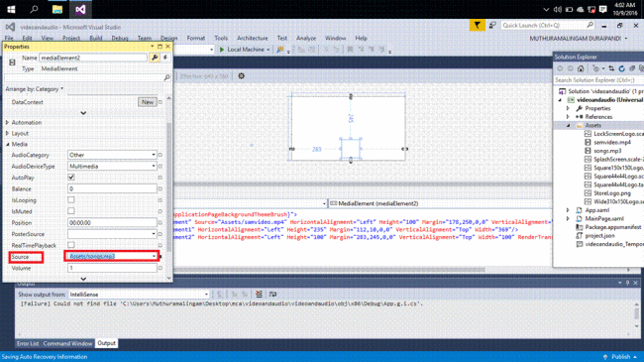Screen dimensions: 644x362
Task: Click the taskbar search magnifier
Action: click(x=34, y=9)
